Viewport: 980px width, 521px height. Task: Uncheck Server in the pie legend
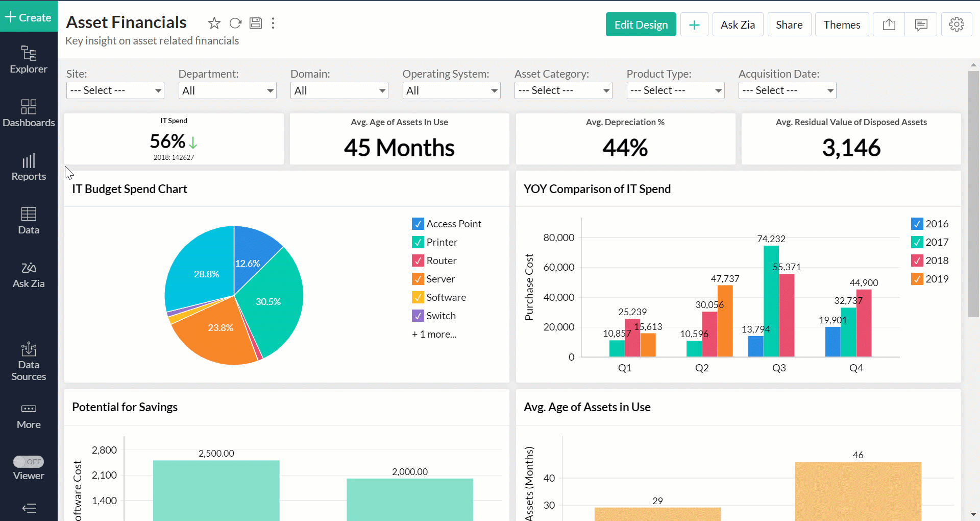point(418,279)
